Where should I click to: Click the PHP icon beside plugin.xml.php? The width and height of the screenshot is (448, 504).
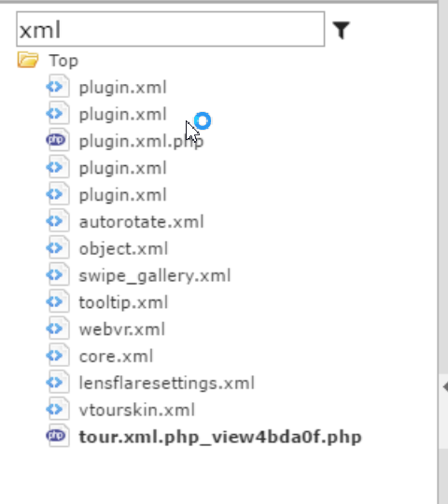(57, 140)
